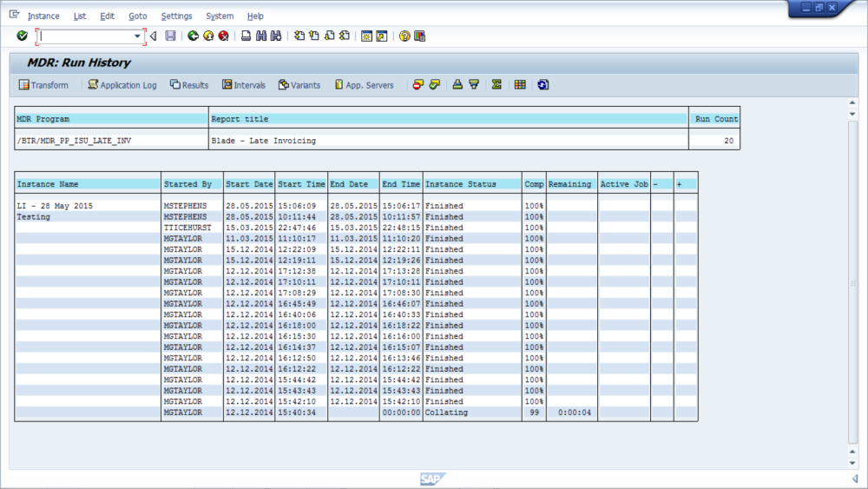Open the Settings menu

coord(176,17)
